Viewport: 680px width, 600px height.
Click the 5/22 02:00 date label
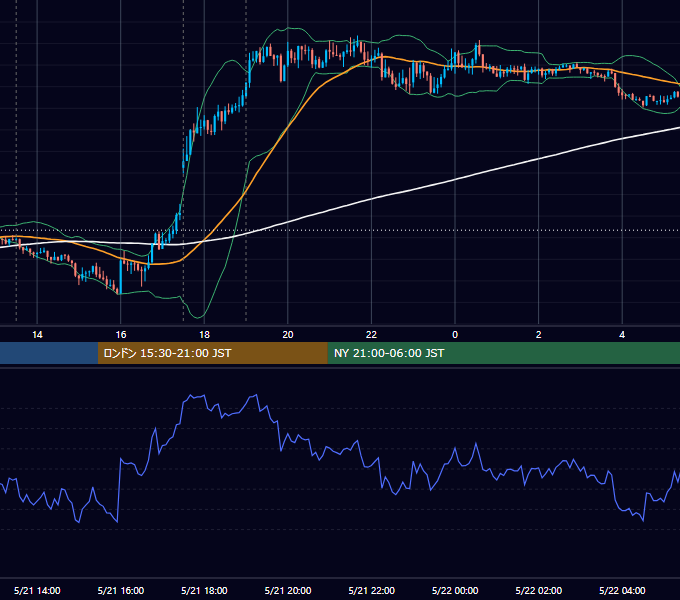click(539, 590)
